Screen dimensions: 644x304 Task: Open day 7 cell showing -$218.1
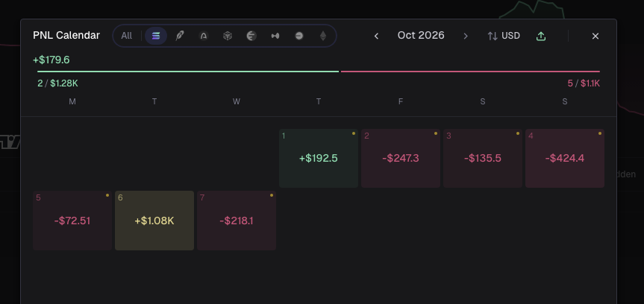pos(237,221)
